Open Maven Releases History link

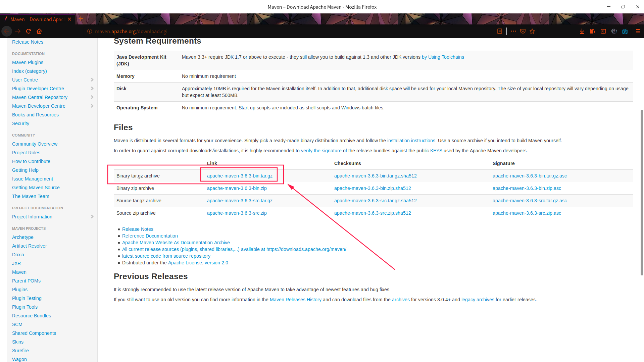[x=296, y=300]
